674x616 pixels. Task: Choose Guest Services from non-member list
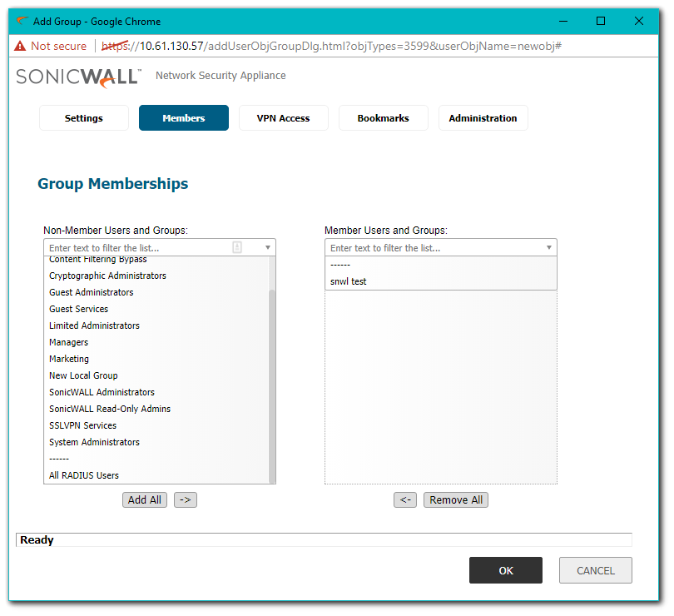(78, 309)
